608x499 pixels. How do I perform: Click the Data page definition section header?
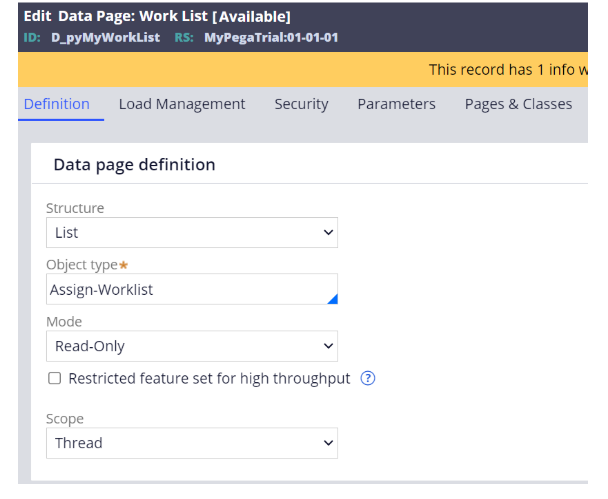click(134, 164)
